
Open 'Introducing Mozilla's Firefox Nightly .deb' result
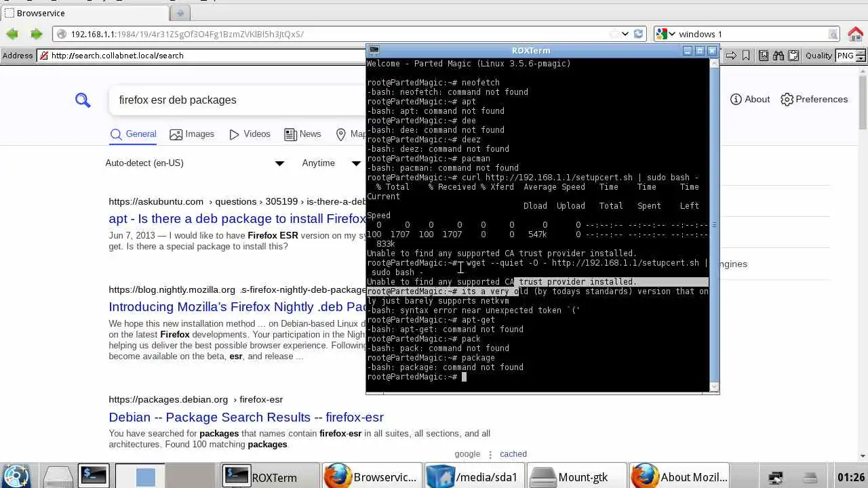click(x=237, y=307)
